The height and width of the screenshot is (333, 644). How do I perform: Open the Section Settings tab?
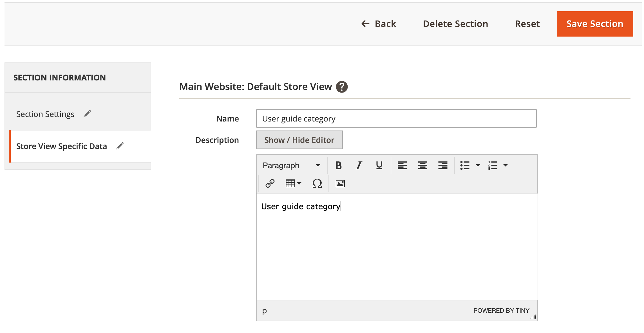78,114
